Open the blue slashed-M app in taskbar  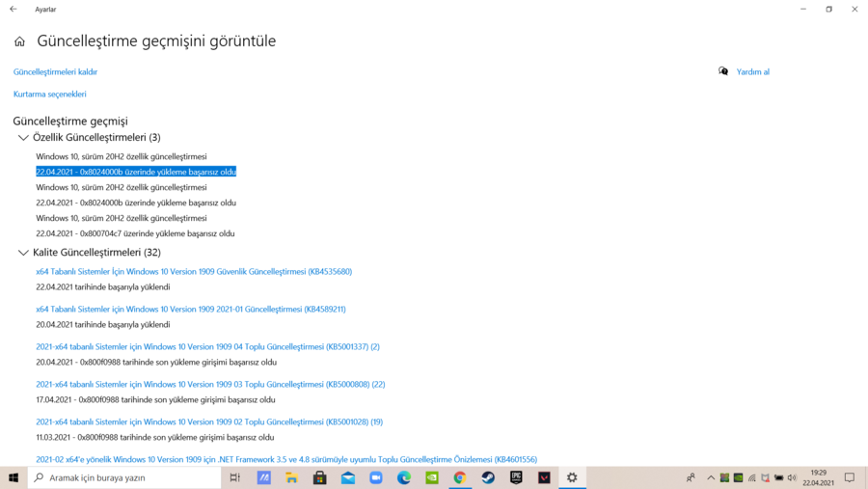(264, 477)
